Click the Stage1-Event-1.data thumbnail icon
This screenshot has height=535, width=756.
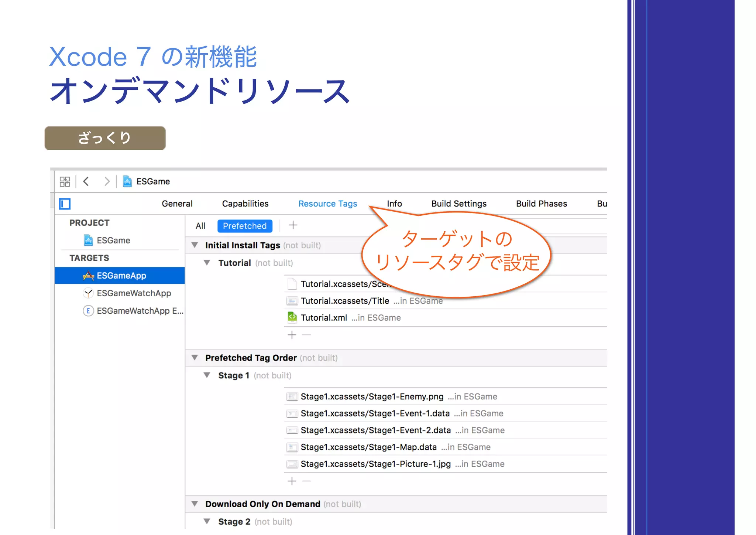click(x=292, y=413)
